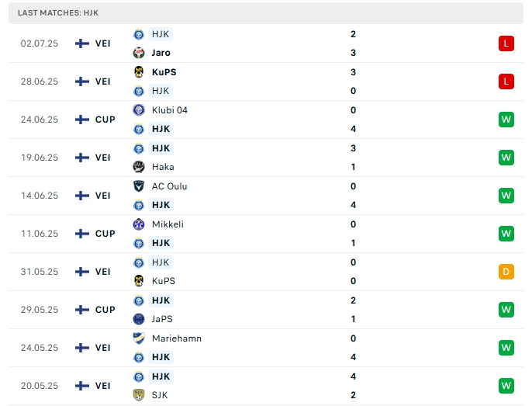
Task: Click the AC Oulu team crest
Action: 139,186
